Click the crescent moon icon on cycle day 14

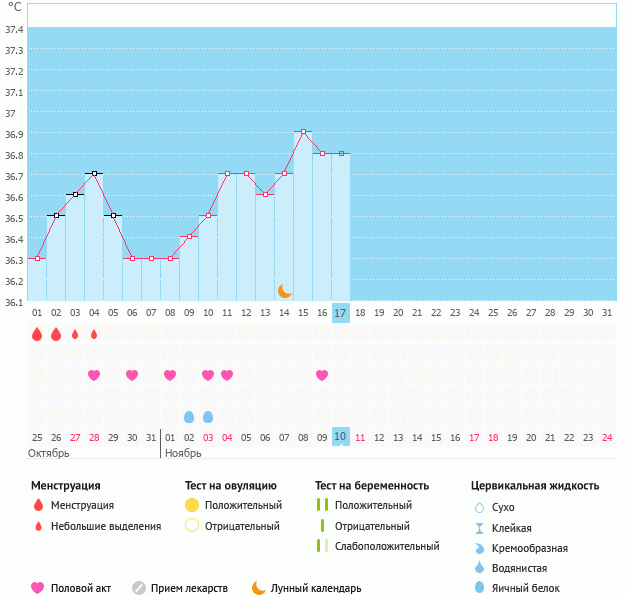pyautogui.click(x=285, y=290)
